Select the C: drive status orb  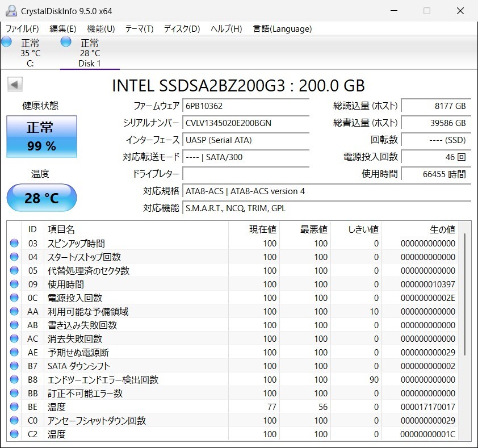[x=7, y=42]
